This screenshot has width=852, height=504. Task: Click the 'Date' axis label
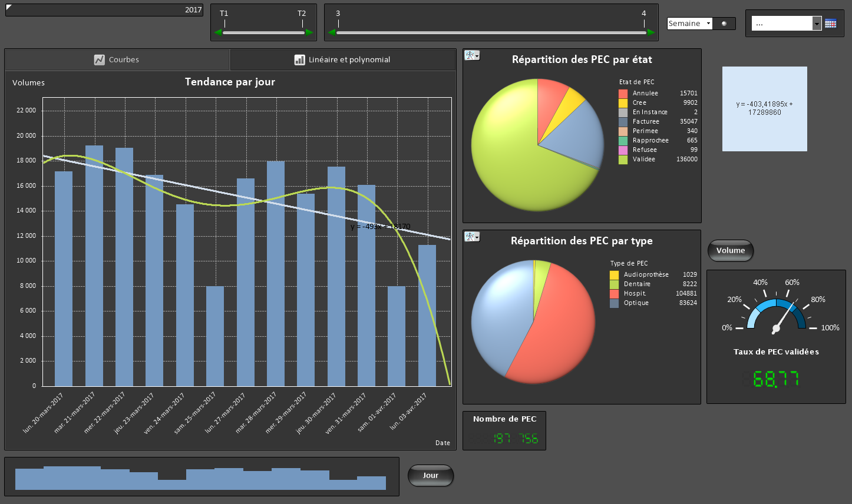coord(442,443)
